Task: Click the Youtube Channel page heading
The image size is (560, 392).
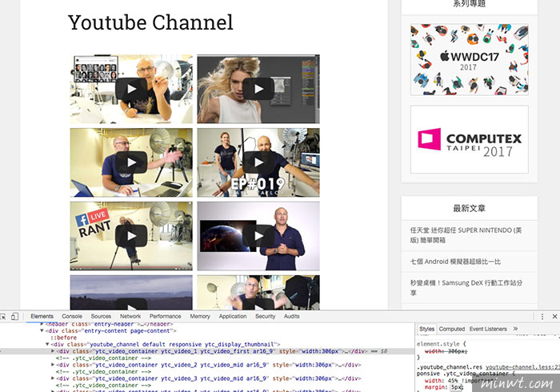Action: [x=150, y=22]
